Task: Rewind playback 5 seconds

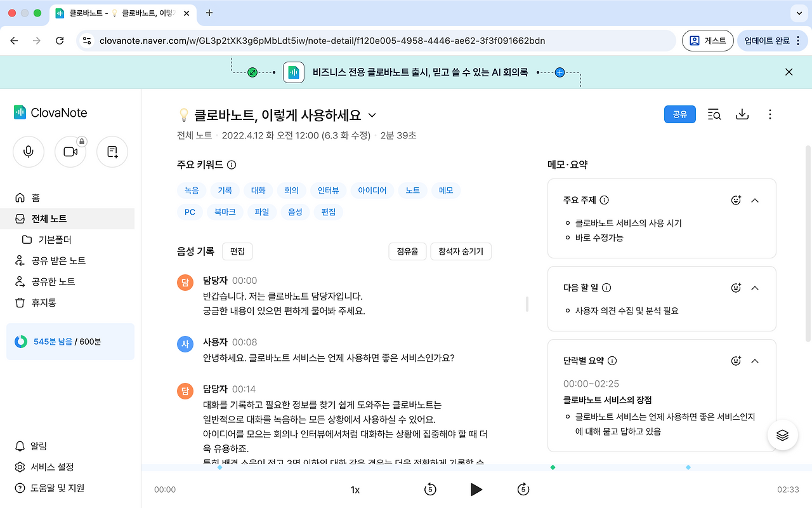Action: 430,489
